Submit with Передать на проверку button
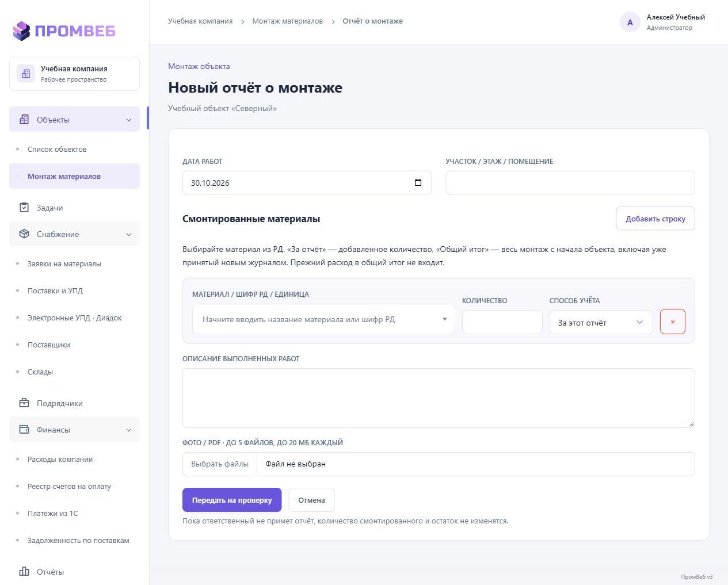This screenshot has height=585, width=728. point(232,500)
